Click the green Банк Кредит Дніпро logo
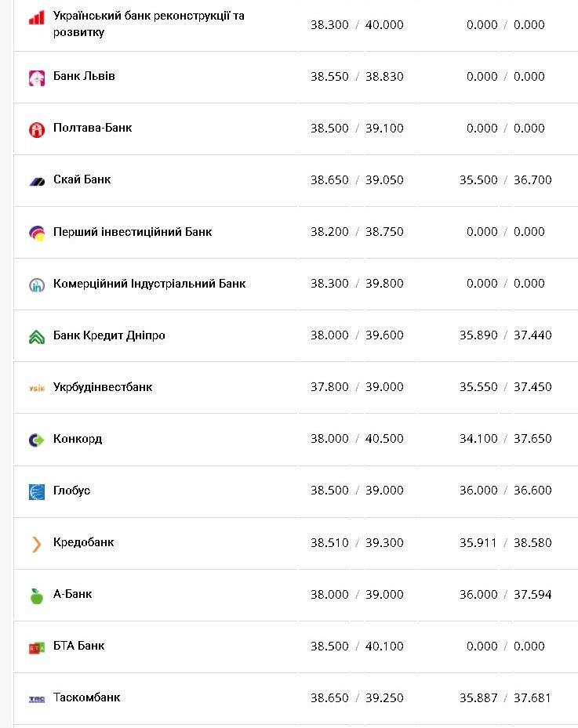The height and width of the screenshot is (728, 578). (37, 336)
